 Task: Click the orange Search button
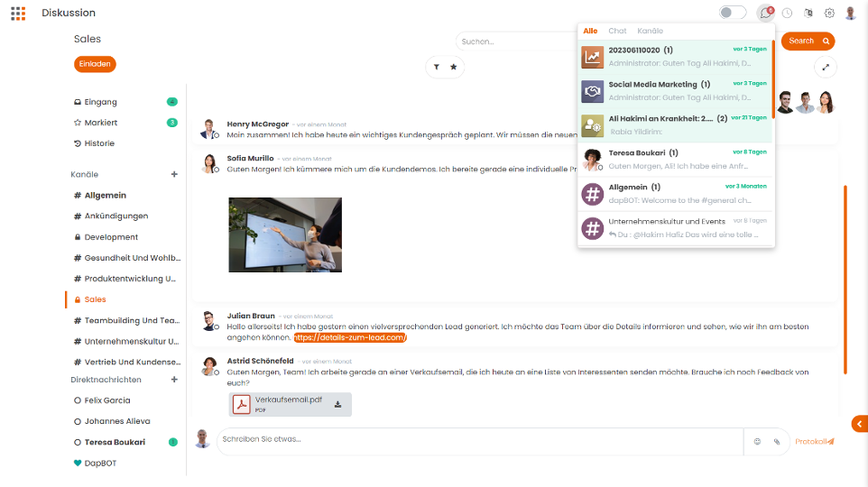[808, 41]
